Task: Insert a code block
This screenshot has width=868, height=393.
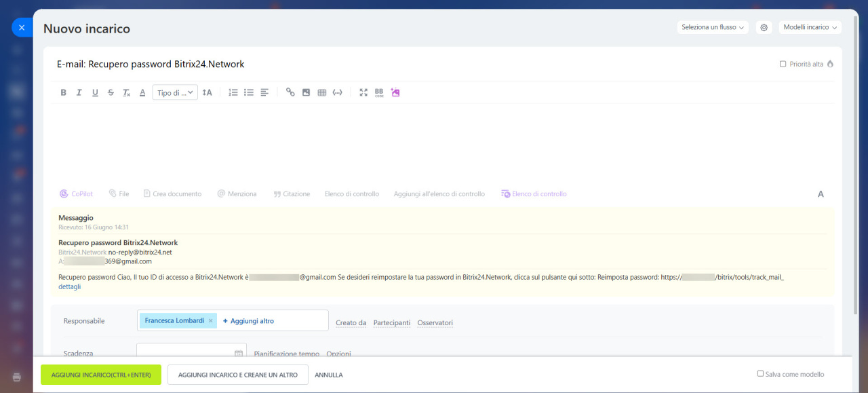Action: (x=338, y=92)
